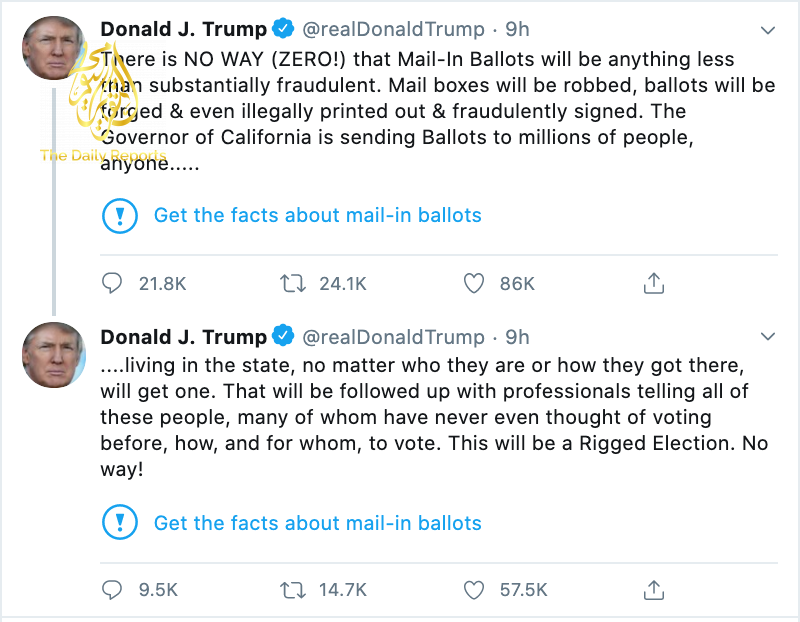Click the exclamation info icon under first tweet
800x622 pixels.
point(120,215)
